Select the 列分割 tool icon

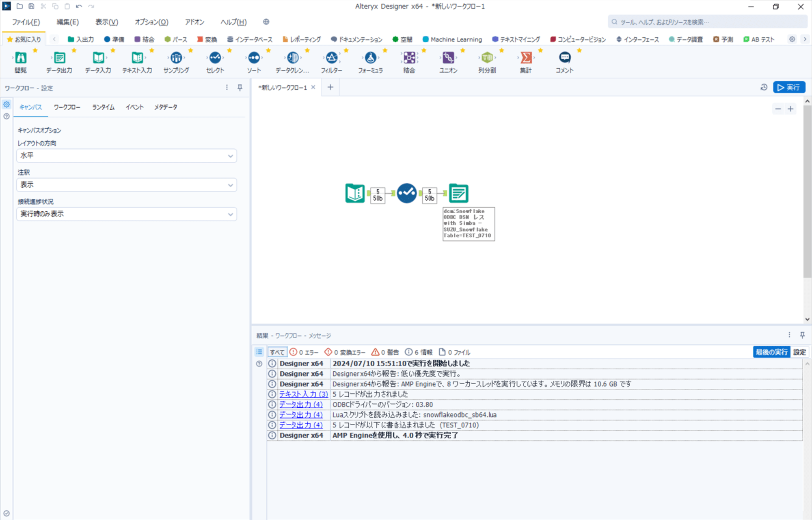(x=487, y=58)
